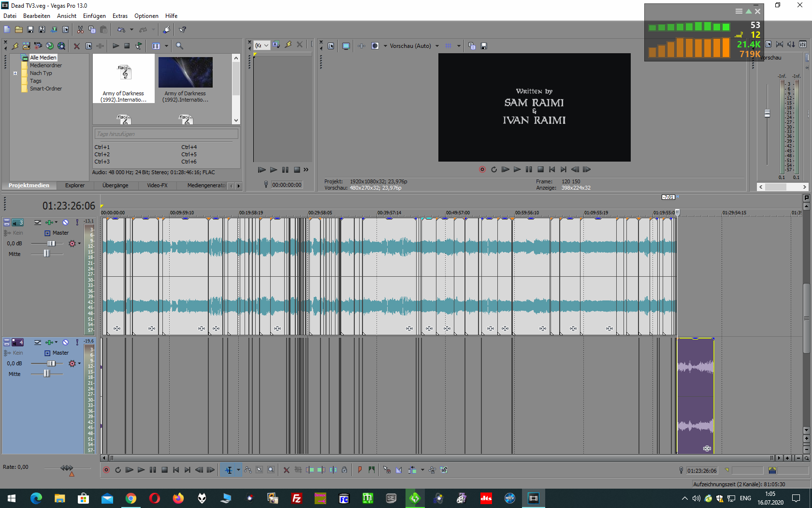Solo audio track 4
Screen dimensions: 812x508
click(x=77, y=342)
